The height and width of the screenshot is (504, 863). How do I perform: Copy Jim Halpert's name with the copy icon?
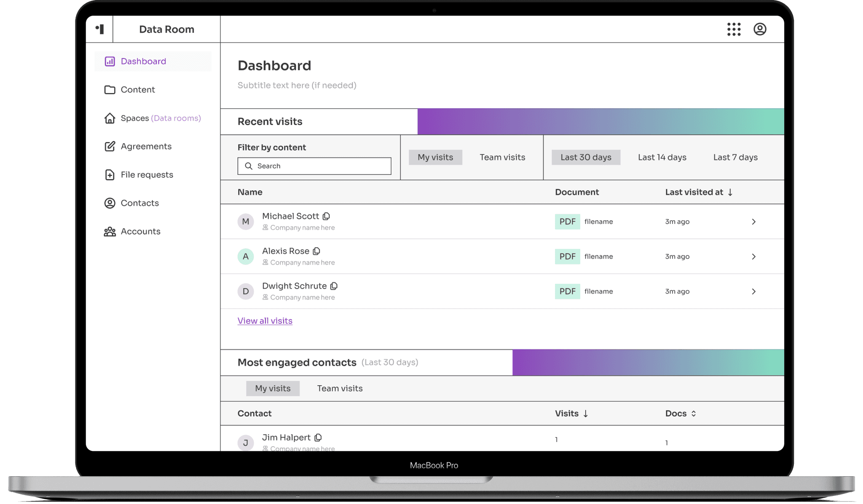[x=318, y=437]
